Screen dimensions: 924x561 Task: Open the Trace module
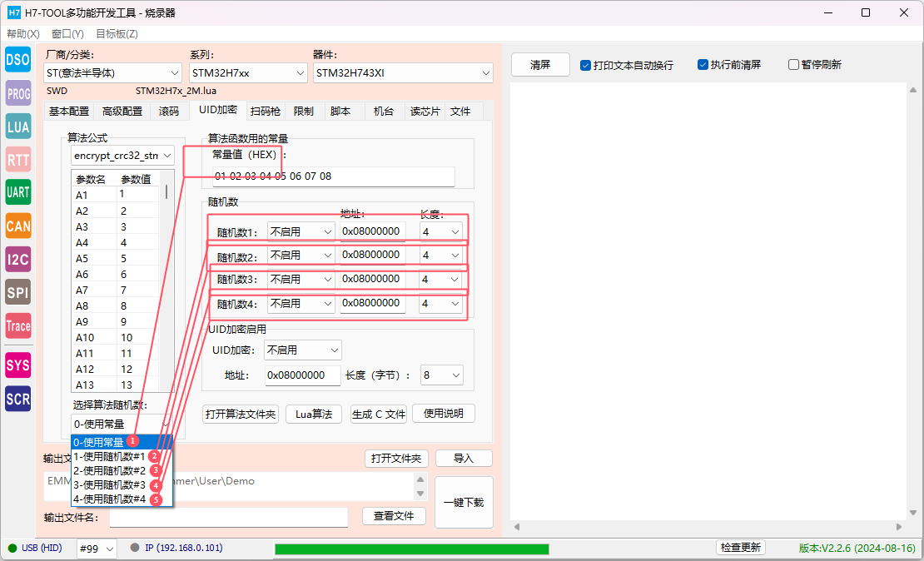pyautogui.click(x=17, y=325)
